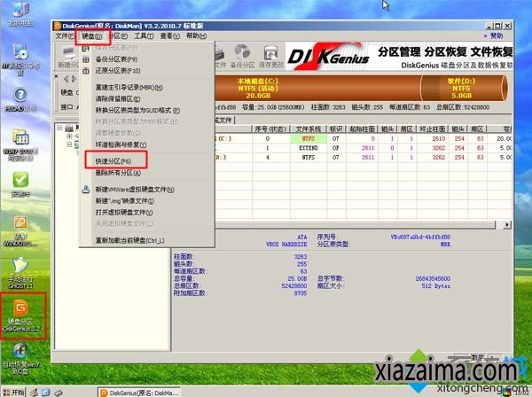Viewport: 532px width, 397px height.
Task: Select the NTFS cell in the D: row
Action: (309, 158)
